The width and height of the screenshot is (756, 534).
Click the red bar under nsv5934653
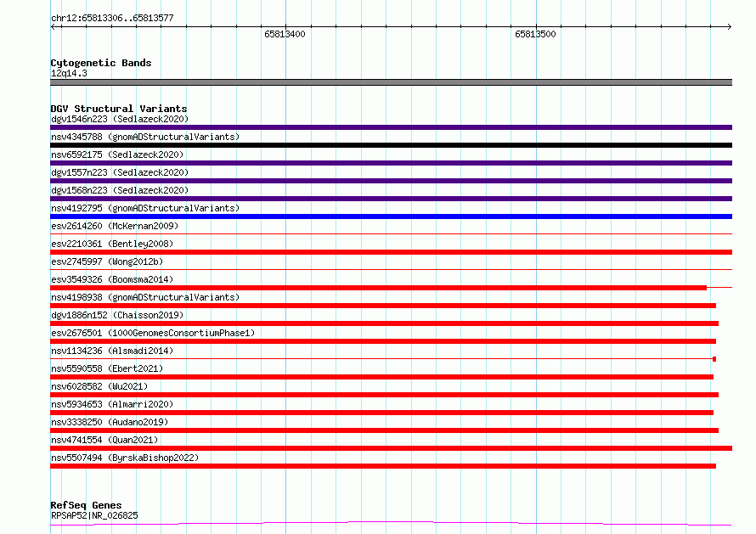[382, 413]
